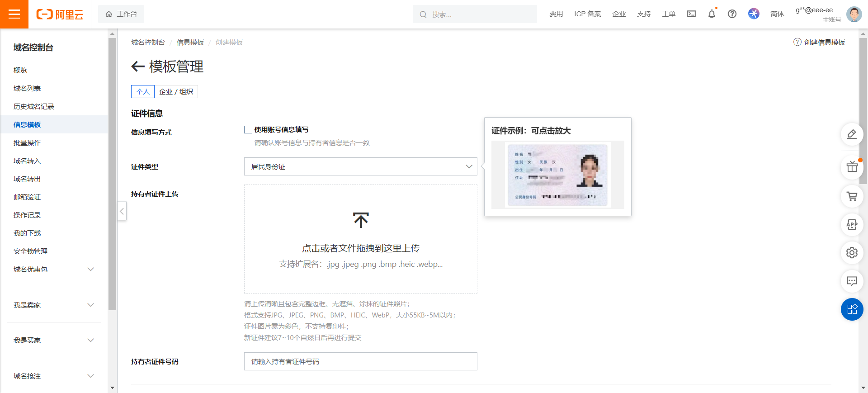Open the shopping cart icon
The height and width of the screenshot is (393, 868).
[852, 196]
